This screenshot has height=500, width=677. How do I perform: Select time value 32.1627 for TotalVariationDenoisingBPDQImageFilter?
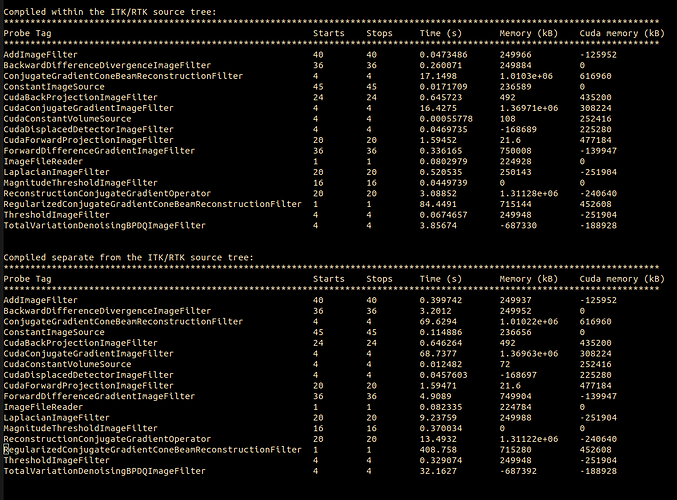[x=438, y=471]
